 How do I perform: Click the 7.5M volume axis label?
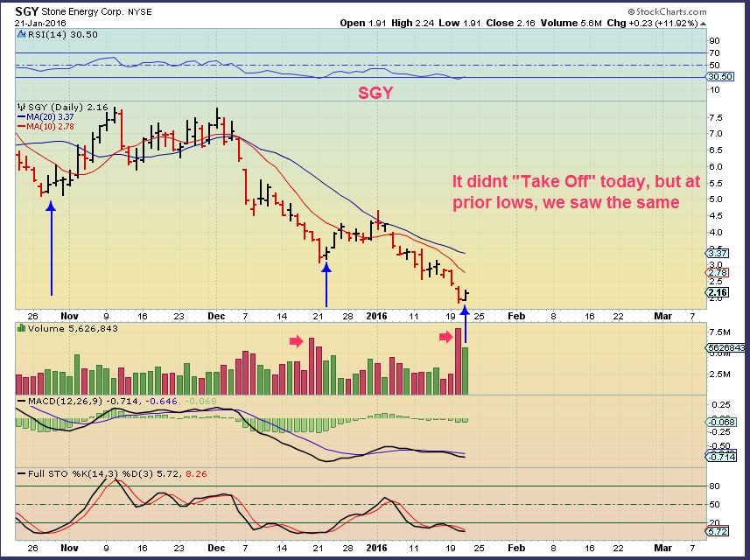[x=720, y=332]
